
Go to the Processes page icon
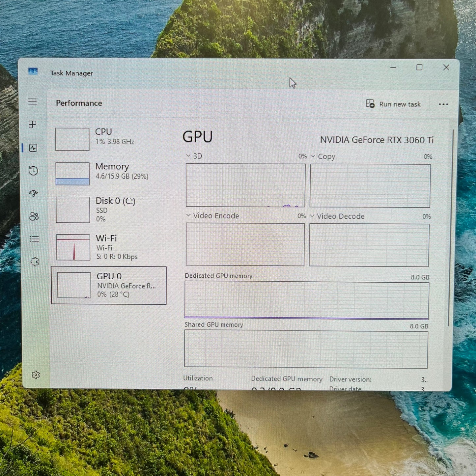click(x=32, y=125)
